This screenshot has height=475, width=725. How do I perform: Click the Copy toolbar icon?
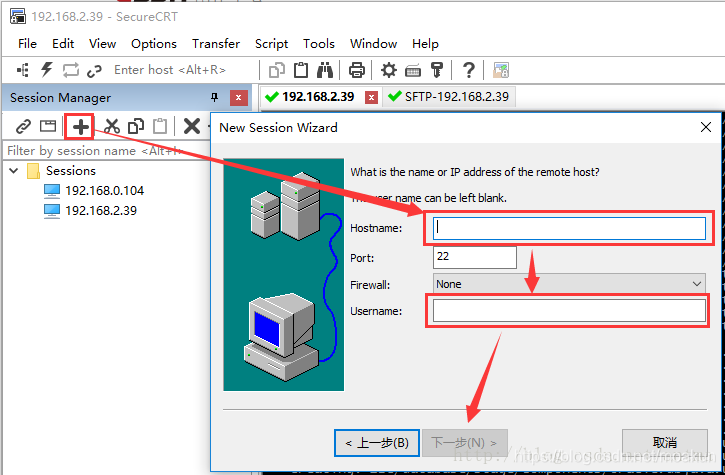(x=276, y=70)
